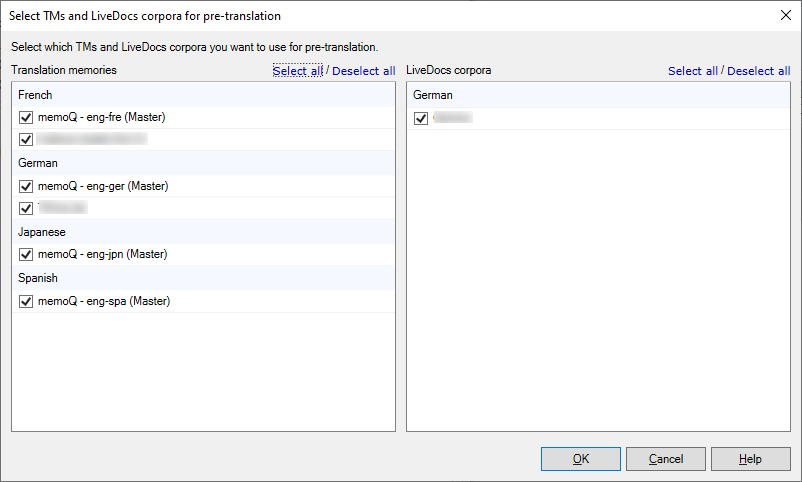Select German group header in LiveDocs corpora
The width and height of the screenshot is (802, 482).
(x=433, y=95)
